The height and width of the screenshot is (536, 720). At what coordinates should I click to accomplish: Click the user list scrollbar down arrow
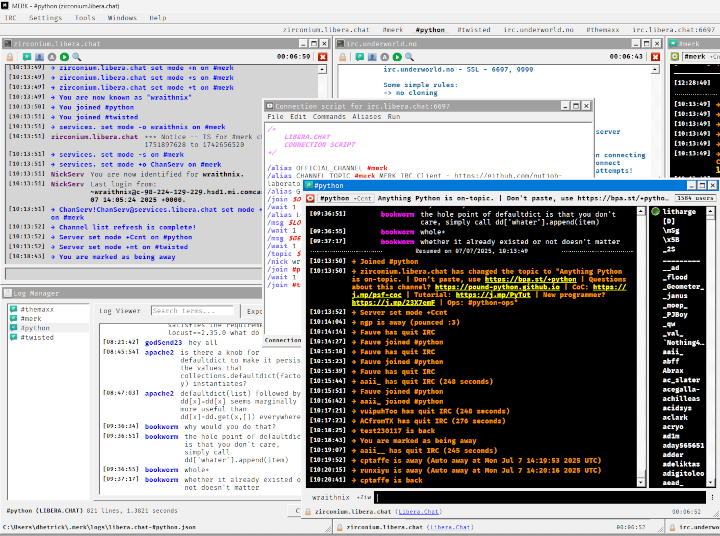711,482
